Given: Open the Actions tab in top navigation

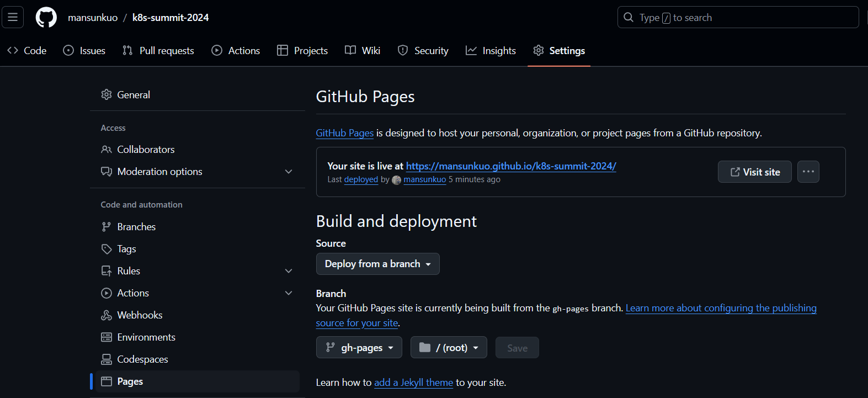Looking at the screenshot, I should point(236,50).
